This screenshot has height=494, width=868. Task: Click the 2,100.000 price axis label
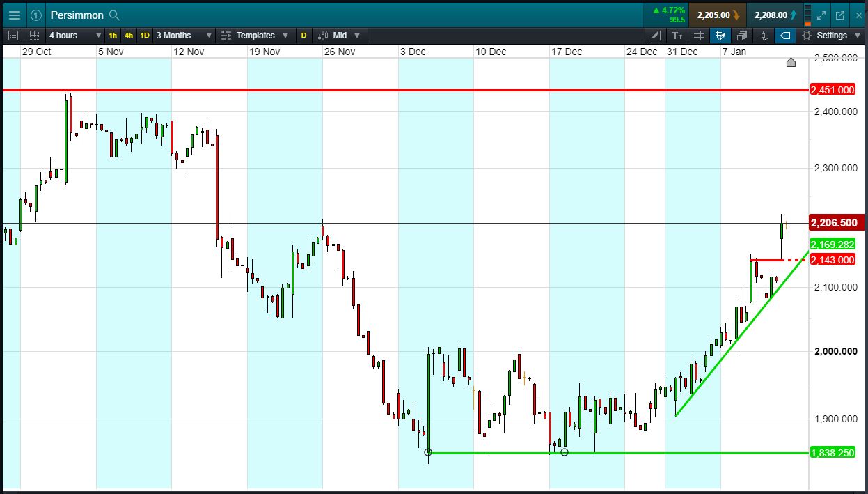pyautogui.click(x=835, y=287)
